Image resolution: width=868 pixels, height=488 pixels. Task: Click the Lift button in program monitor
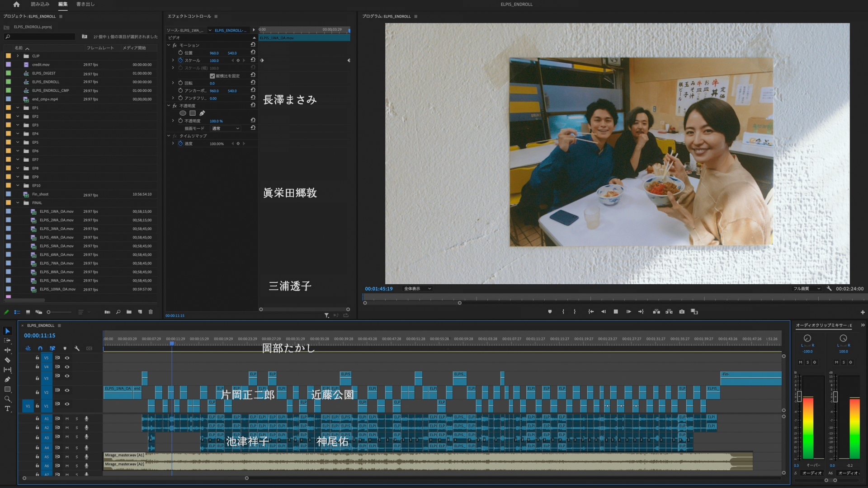click(x=656, y=312)
